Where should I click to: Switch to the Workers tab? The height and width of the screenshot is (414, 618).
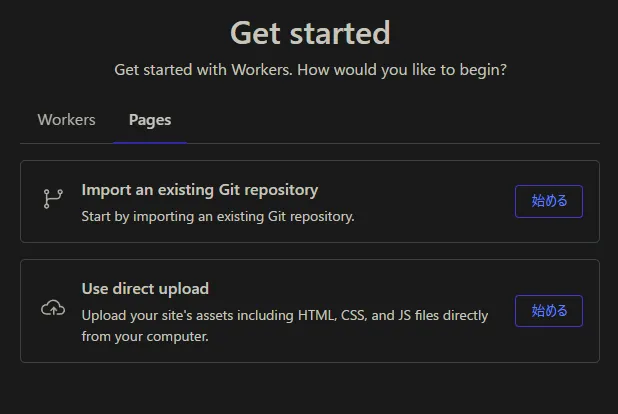(66, 120)
